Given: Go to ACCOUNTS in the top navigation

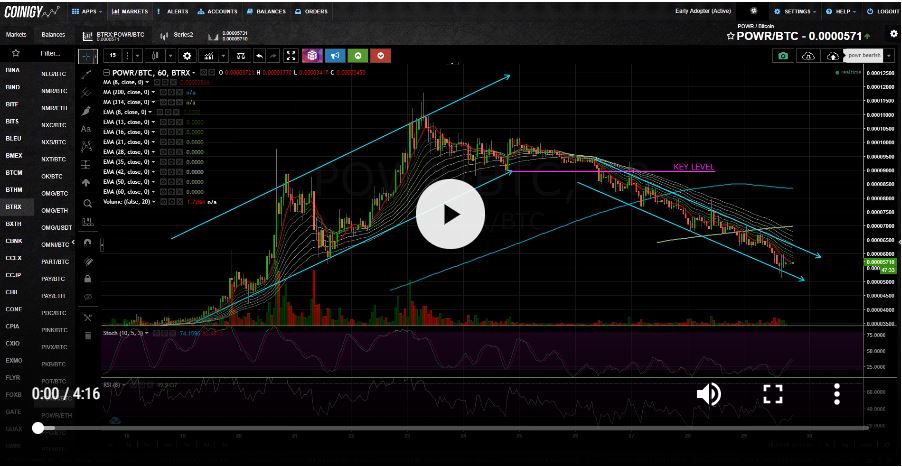Looking at the screenshot, I should click(x=217, y=11).
